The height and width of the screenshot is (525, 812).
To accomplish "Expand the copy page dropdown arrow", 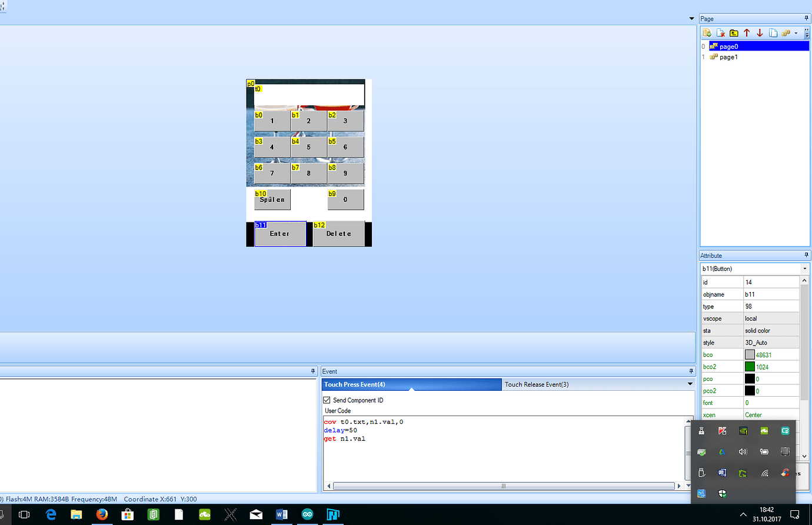I will point(796,34).
